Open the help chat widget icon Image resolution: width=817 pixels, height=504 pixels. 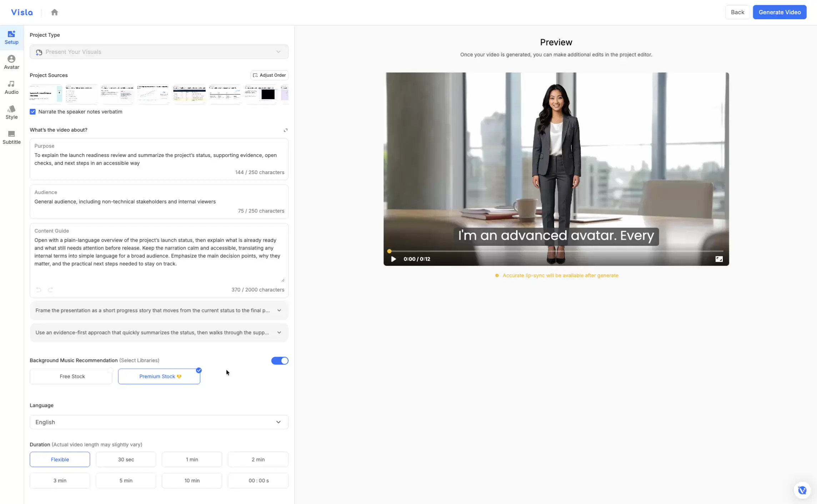(802, 490)
